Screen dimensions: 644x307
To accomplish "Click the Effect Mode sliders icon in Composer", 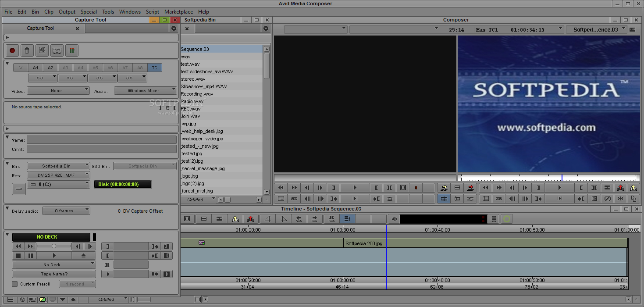I will [x=470, y=199].
